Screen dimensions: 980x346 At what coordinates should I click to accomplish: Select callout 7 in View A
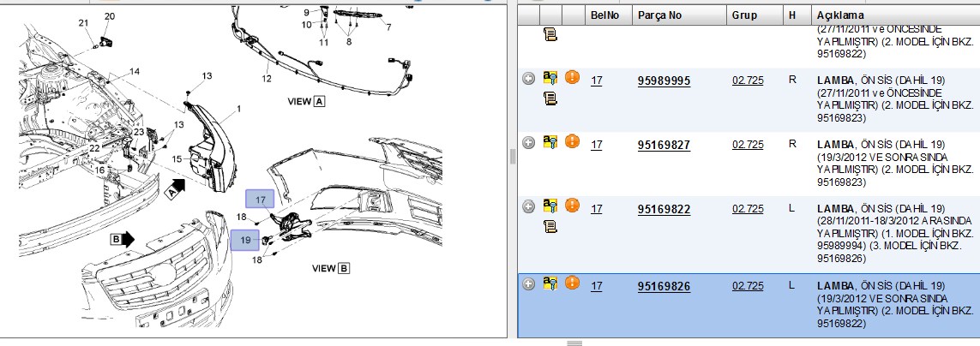tap(388, 27)
